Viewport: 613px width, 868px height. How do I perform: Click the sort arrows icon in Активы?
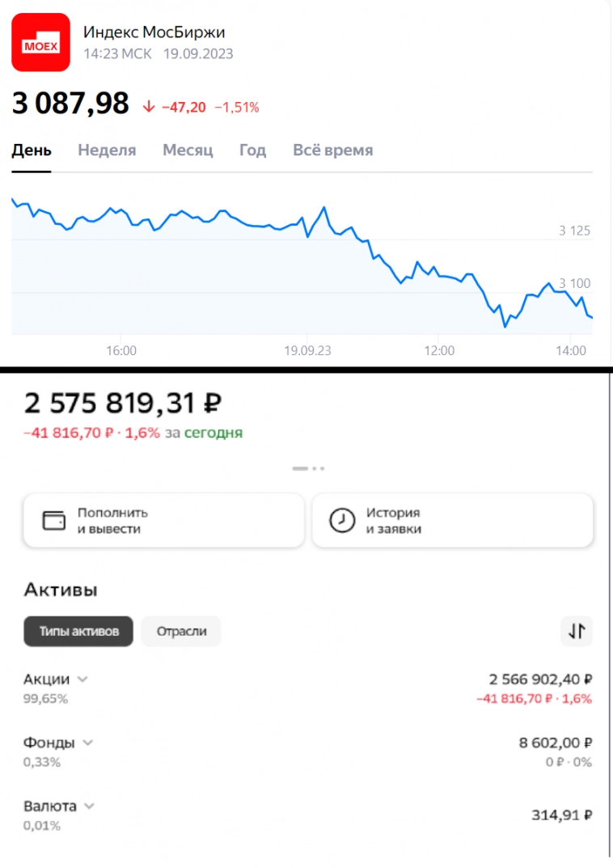point(577,631)
